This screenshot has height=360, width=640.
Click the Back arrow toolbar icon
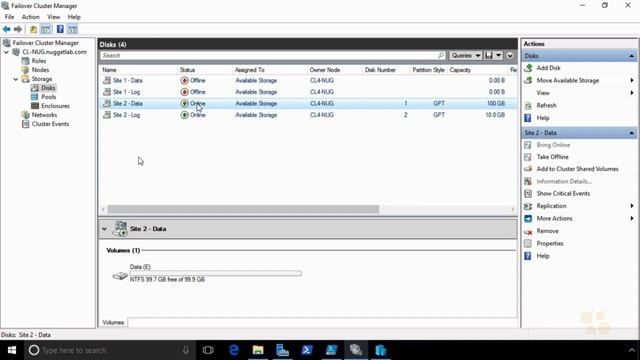pos(7,29)
